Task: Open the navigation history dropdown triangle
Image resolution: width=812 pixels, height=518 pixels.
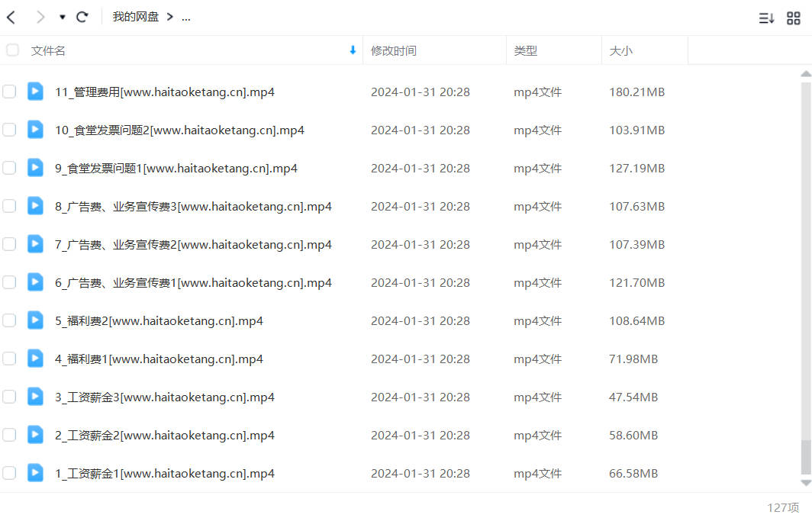Action: coord(62,17)
